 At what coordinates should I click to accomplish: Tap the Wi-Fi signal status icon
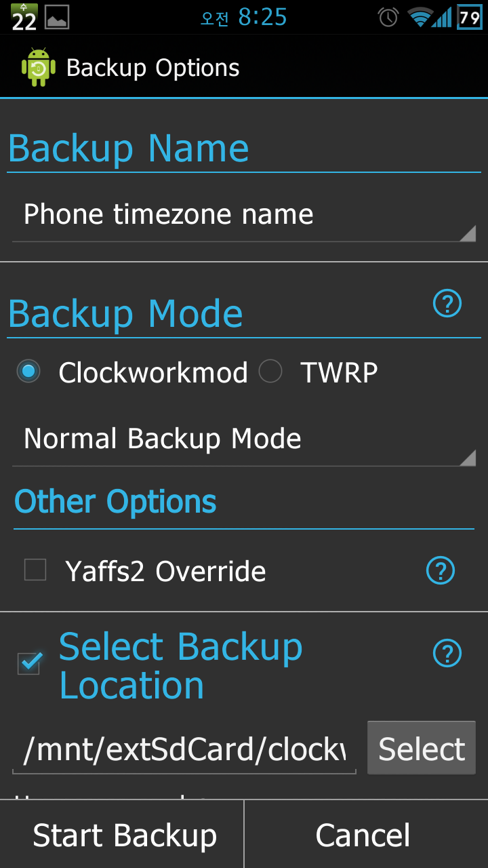420,17
